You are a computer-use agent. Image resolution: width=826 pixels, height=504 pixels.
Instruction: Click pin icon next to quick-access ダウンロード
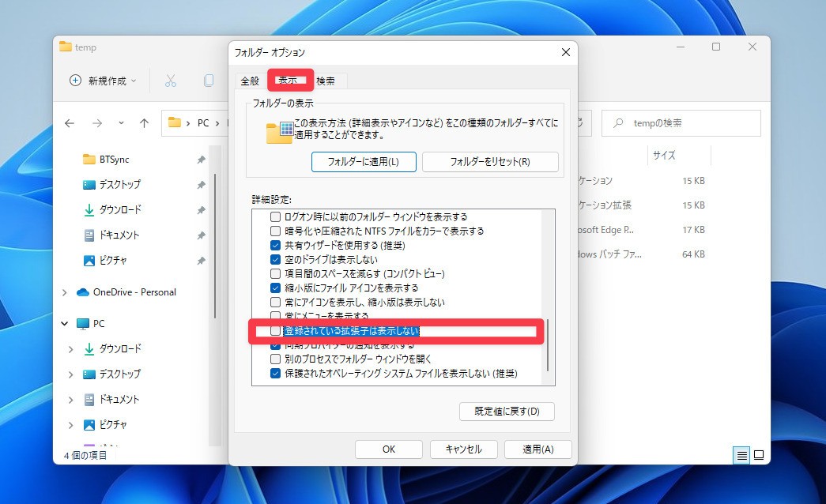[x=201, y=210]
